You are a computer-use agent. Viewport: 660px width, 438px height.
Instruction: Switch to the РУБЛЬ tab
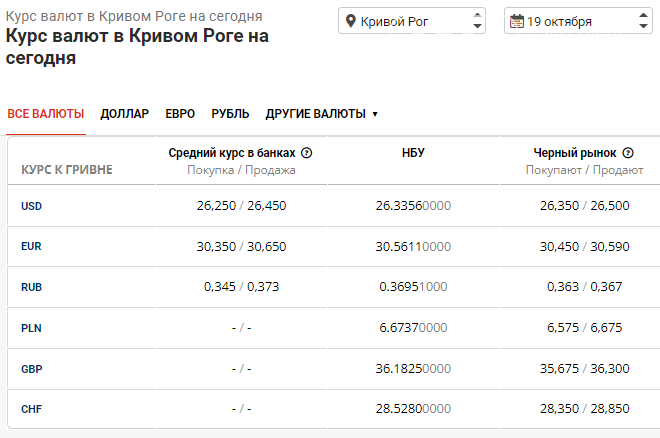(x=230, y=114)
